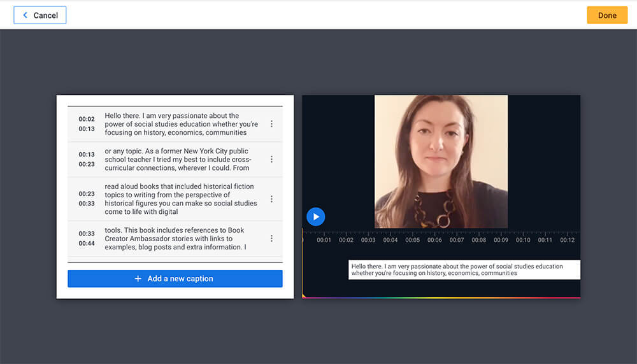637x364 pixels.
Task: Click the video thumbnail preview
Action: (x=441, y=161)
